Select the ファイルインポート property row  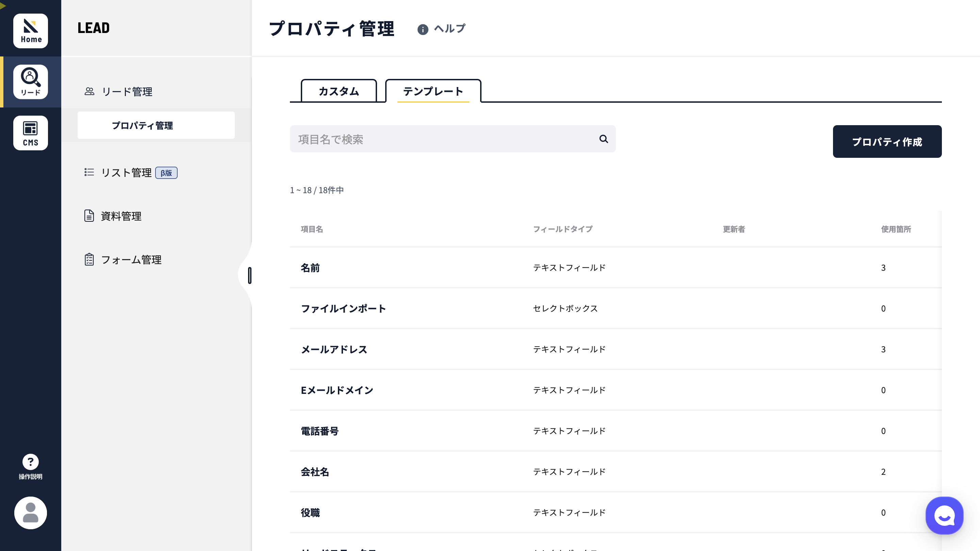click(x=616, y=308)
